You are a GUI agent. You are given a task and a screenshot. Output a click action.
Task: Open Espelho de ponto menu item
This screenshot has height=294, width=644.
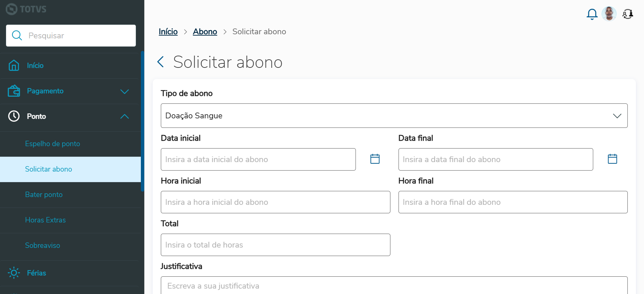tap(52, 144)
